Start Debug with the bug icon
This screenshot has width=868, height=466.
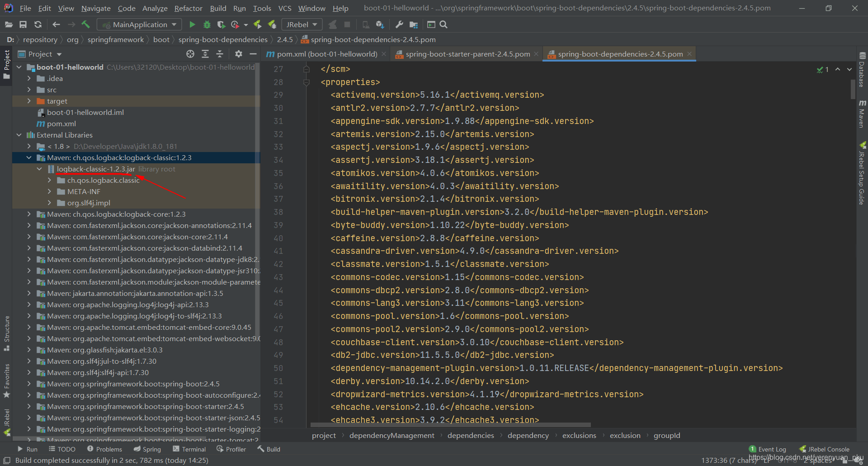pyautogui.click(x=207, y=24)
